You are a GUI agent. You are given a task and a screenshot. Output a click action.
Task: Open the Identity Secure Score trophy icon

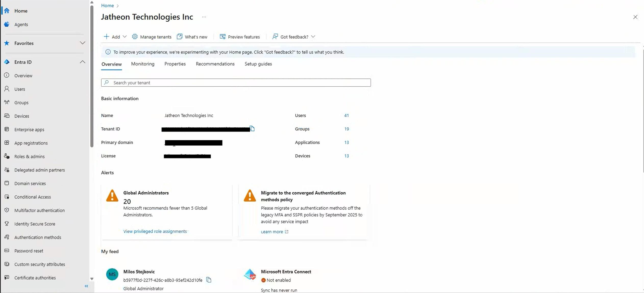pos(7,224)
